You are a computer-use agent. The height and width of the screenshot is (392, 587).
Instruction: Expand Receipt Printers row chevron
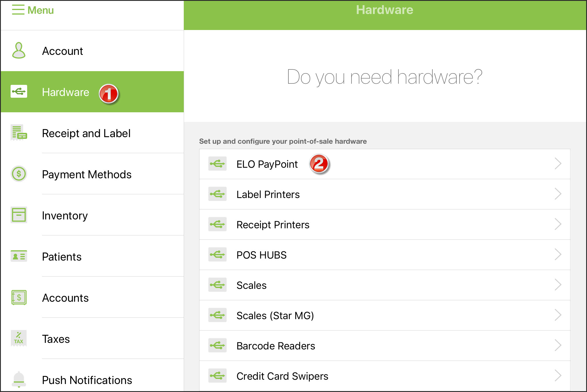pos(558,224)
